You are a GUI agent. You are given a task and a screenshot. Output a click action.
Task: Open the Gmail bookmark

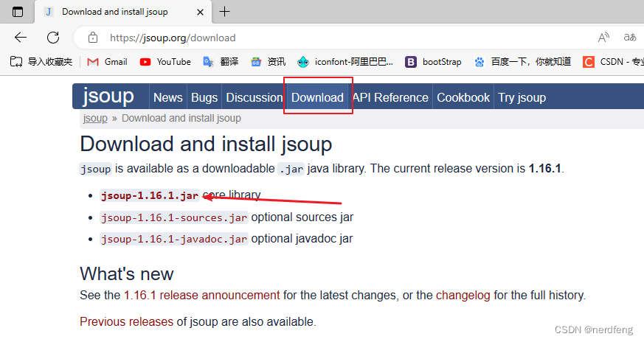tap(107, 62)
